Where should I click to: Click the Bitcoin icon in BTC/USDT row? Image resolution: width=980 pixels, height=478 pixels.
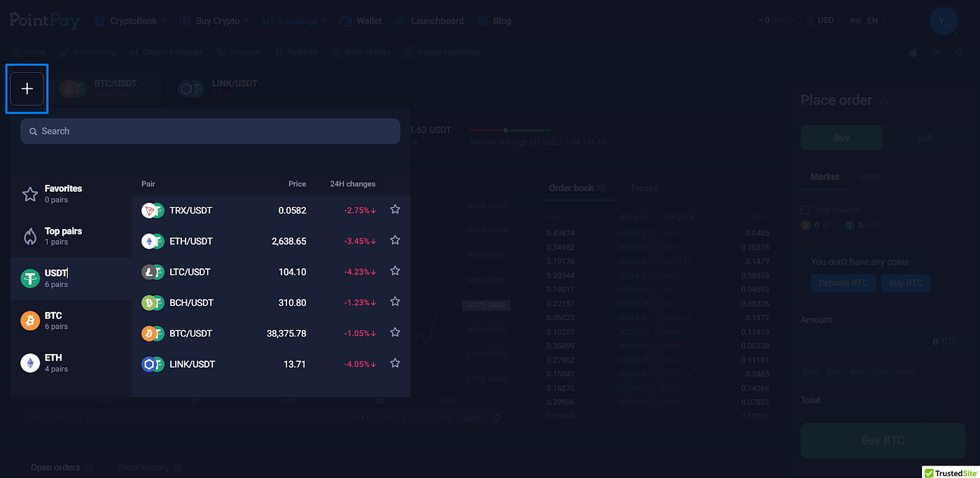tap(148, 333)
